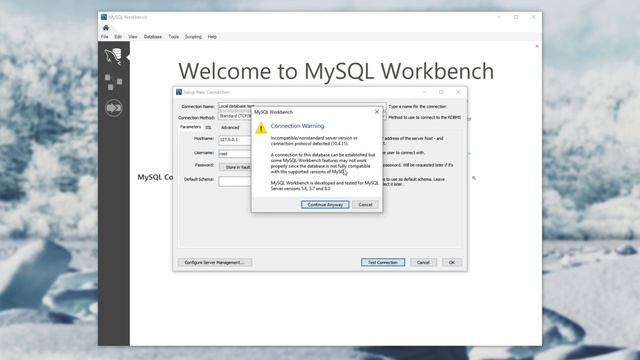Image resolution: width=640 pixels, height=360 pixels.
Task: Click the Default Schema input field
Action: tap(235, 181)
